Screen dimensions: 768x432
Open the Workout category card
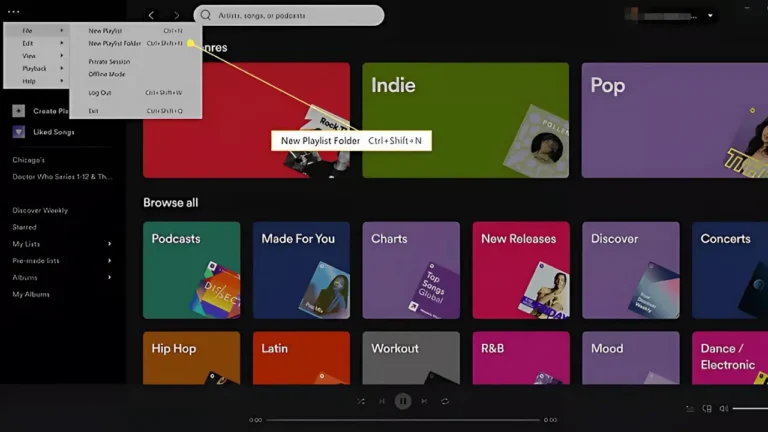(x=411, y=358)
